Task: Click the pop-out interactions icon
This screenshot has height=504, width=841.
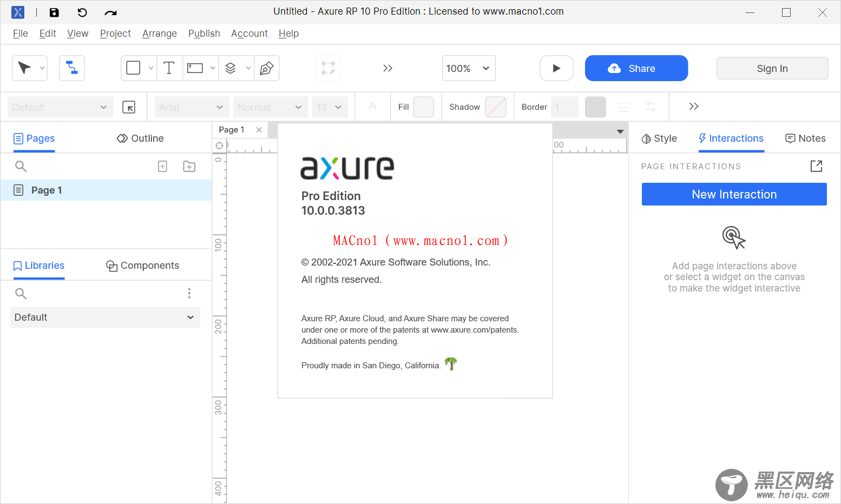Action: [816, 166]
